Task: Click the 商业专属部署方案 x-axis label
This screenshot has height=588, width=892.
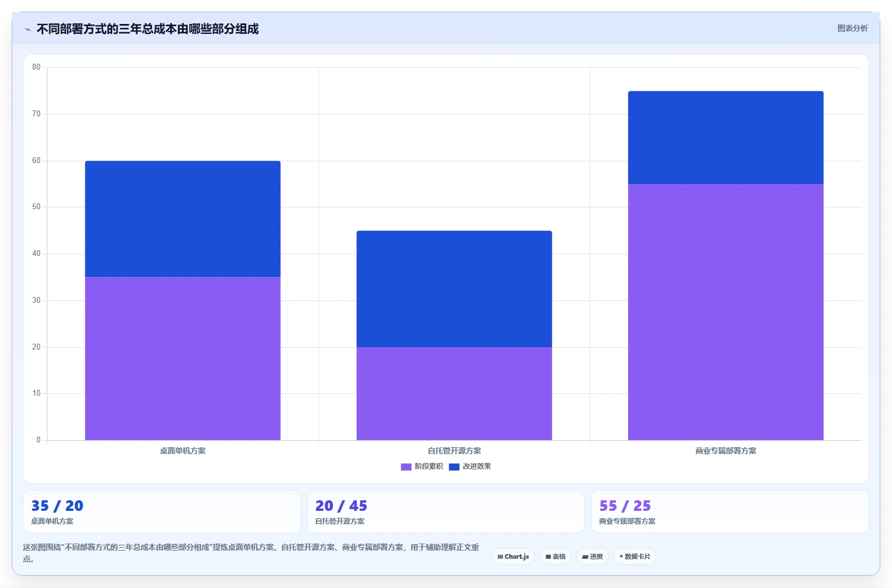Action: [x=726, y=451]
